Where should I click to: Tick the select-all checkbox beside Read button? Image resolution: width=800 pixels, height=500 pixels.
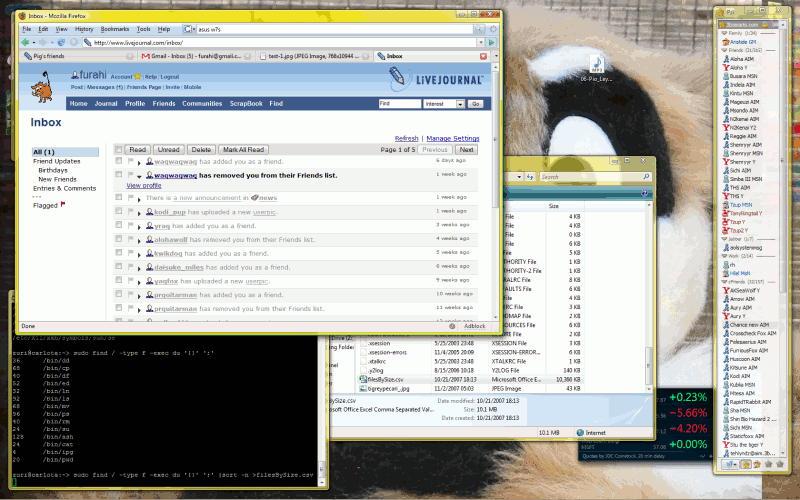pyautogui.click(x=118, y=149)
